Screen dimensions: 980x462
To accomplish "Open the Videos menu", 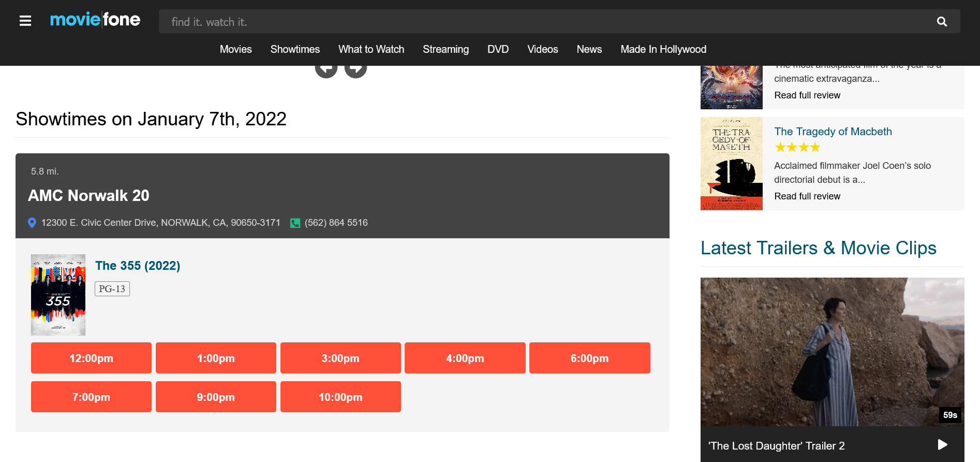I will (542, 49).
